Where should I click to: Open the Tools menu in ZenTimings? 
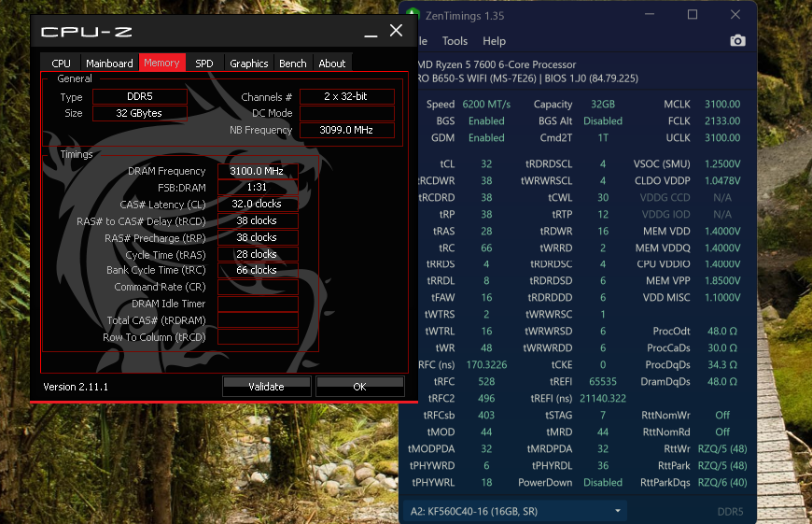tap(455, 41)
